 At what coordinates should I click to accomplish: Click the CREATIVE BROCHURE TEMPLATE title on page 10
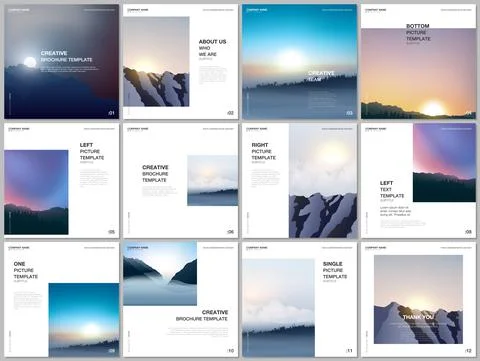[x=202, y=315]
